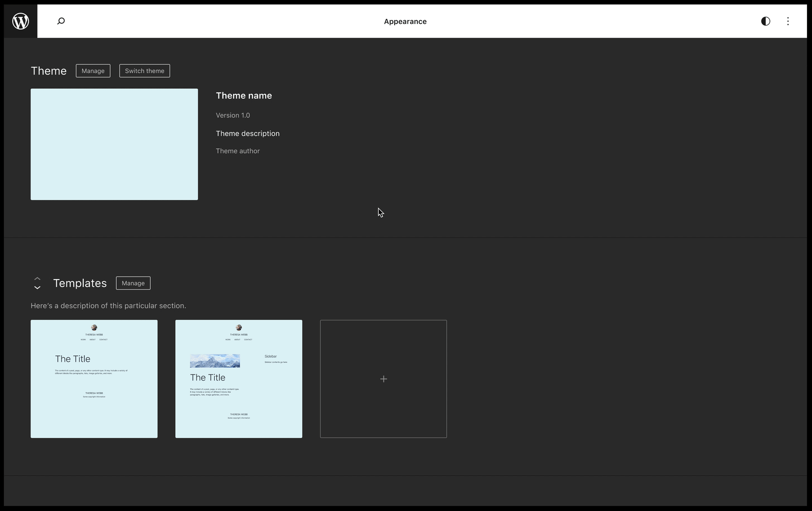Click the Templates section description text
Image resolution: width=812 pixels, height=511 pixels.
pos(108,306)
